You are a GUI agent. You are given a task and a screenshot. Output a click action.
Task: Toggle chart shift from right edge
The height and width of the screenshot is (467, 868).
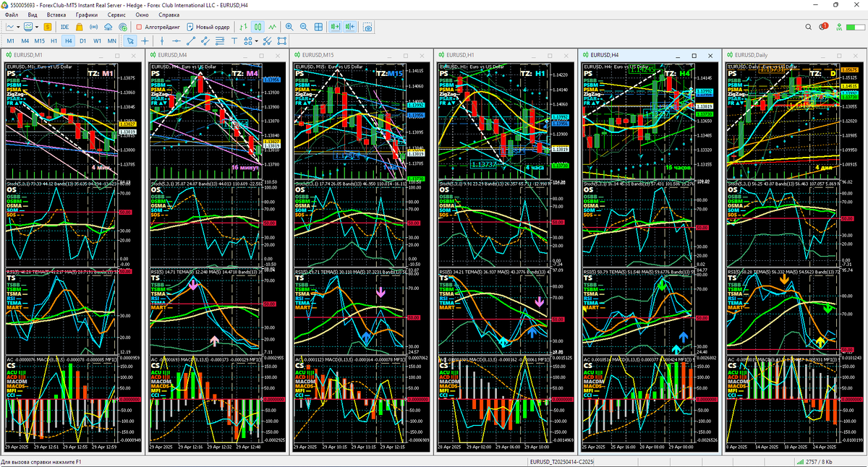[350, 27]
